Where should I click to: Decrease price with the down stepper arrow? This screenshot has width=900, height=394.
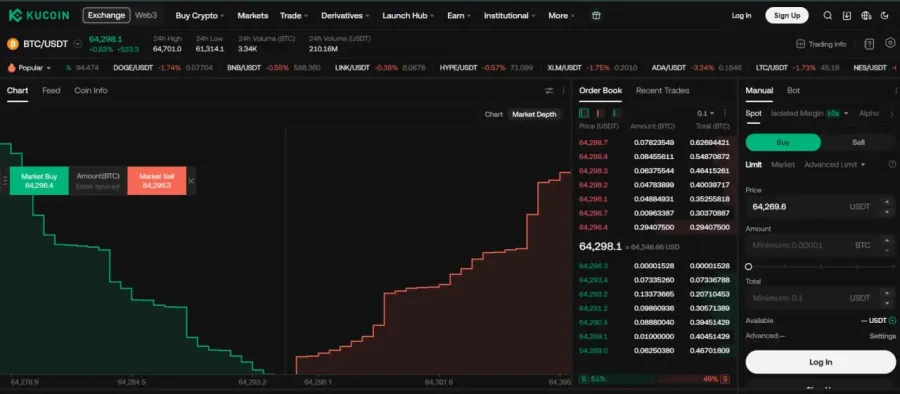coord(887,211)
